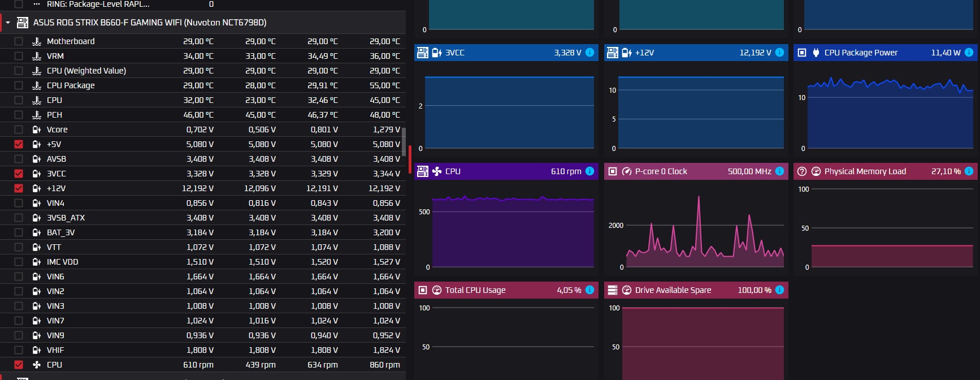Uncheck the +5V voltage checkbox
This screenshot has height=380, width=980.
[19, 144]
